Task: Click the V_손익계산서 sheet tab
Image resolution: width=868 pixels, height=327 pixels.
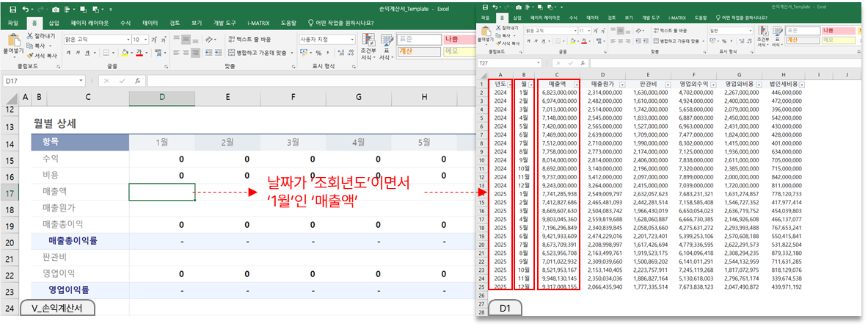Action: click(56, 309)
